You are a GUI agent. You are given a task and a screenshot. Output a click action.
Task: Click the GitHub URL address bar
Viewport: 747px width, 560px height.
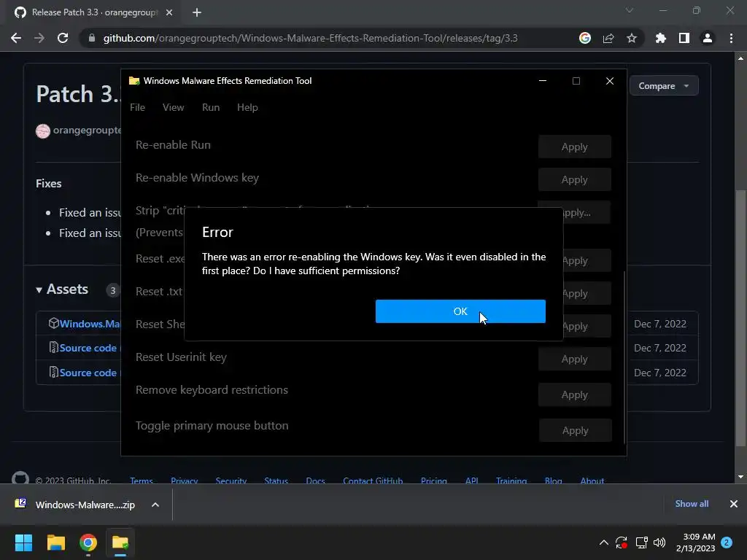click(309, 38)
